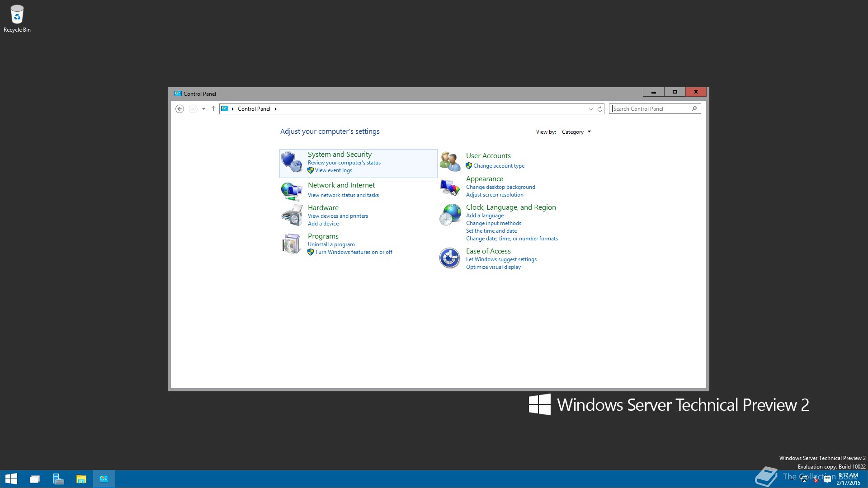This screenshot has height=488, width=868.
Task: Open Action Center notifications tray icon
Action: point(827,480)
